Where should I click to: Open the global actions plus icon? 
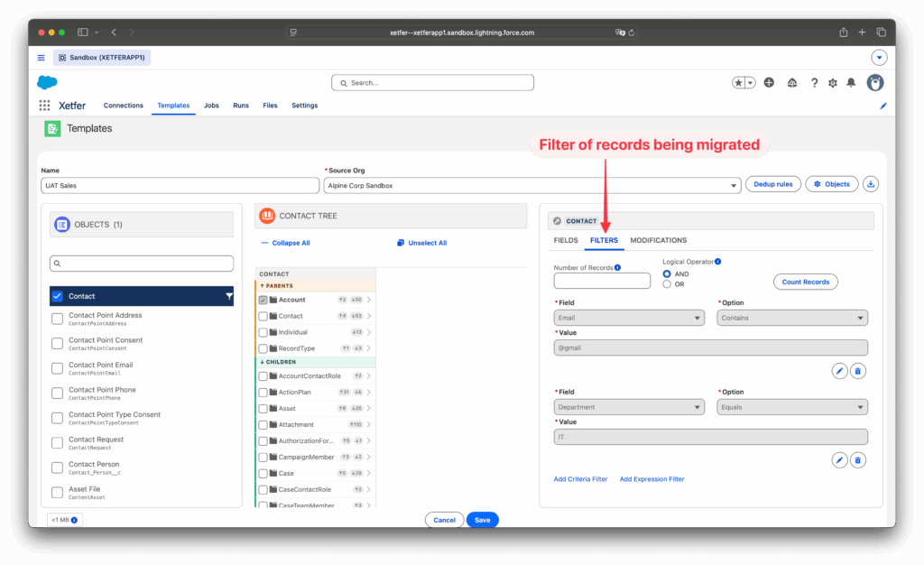tap(769, 83)
